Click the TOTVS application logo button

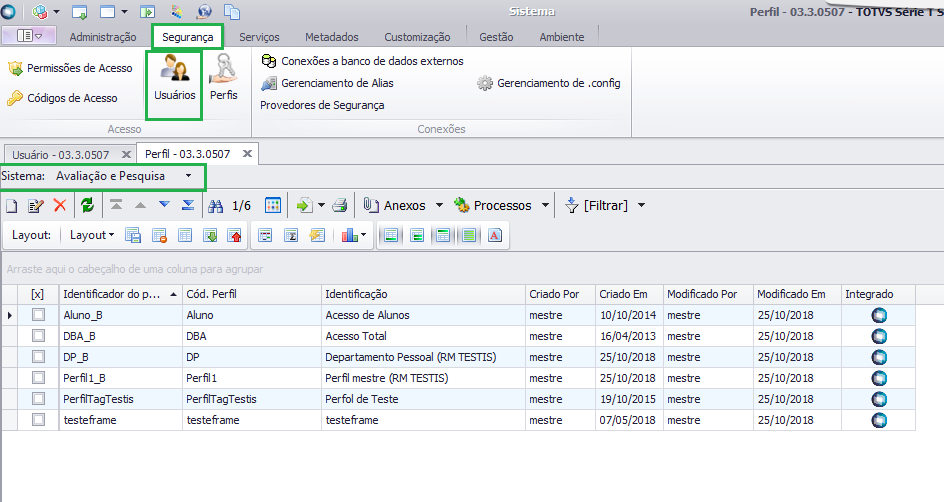tap(7, 11)
